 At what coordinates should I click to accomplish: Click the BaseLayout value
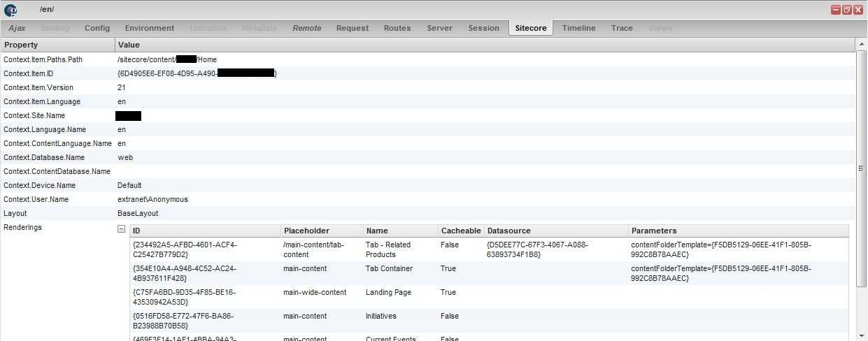tap(138, 213)
